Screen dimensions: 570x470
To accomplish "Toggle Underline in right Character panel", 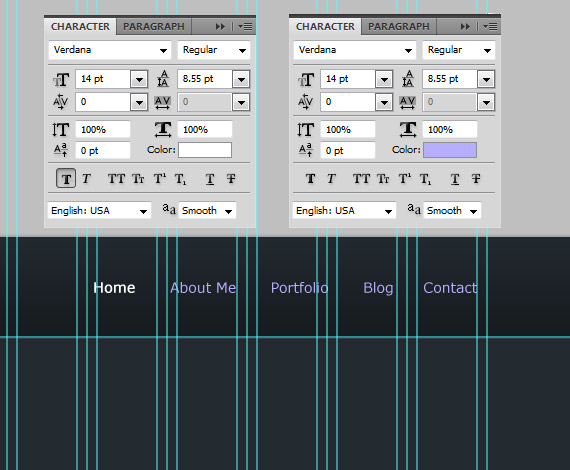I will coord(455,179).
